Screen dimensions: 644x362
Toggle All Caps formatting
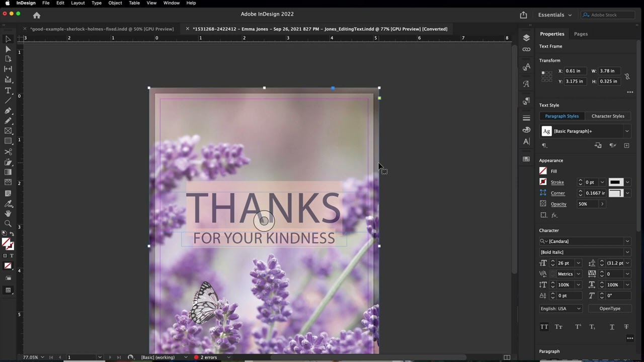544,327
